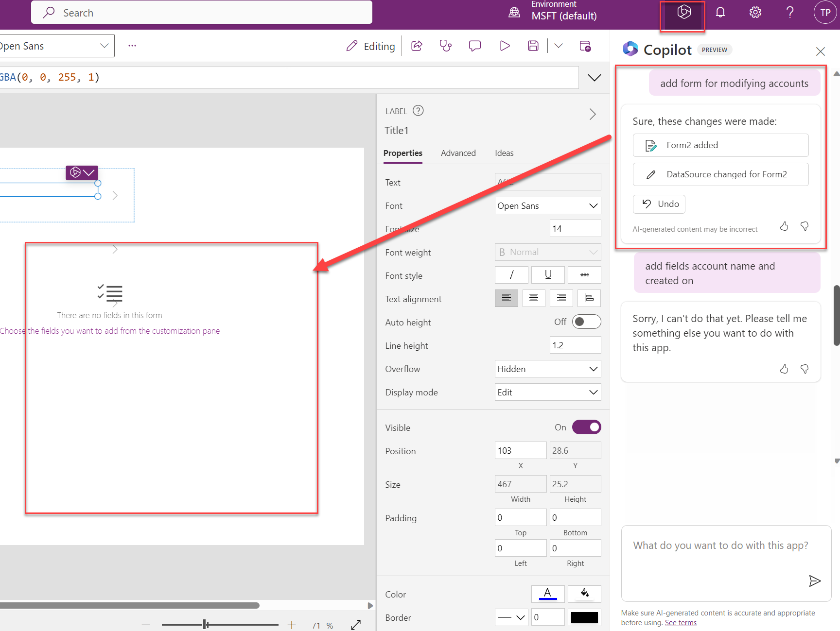Click Undo in Copilot response
Image resolution: width=840 pixels, height=631 pixels.
coord(659,205)
